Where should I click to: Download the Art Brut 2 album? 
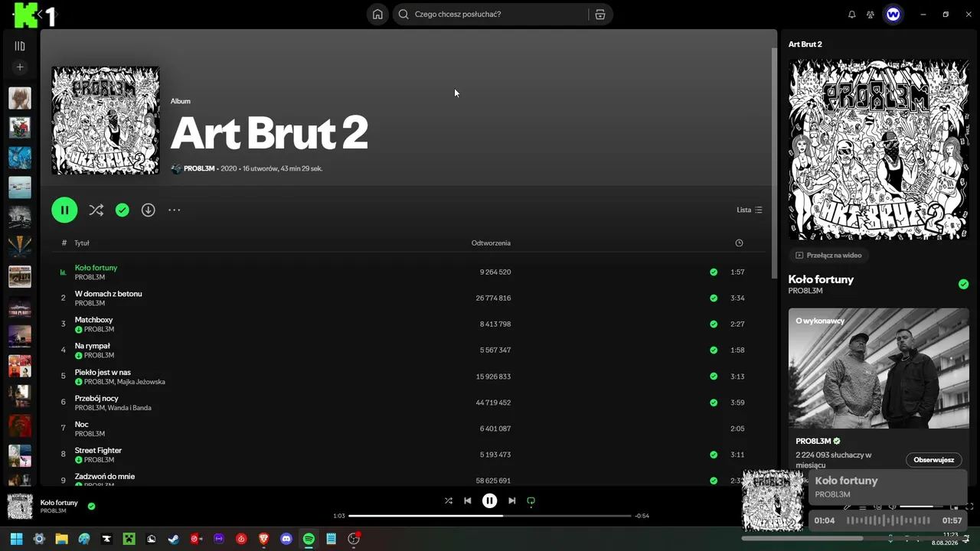click(x=149, y=210)
